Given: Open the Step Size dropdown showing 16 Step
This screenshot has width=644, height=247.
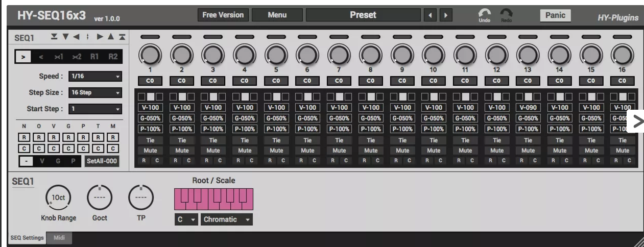Looking at the screenshot, I should pos(96,93).
